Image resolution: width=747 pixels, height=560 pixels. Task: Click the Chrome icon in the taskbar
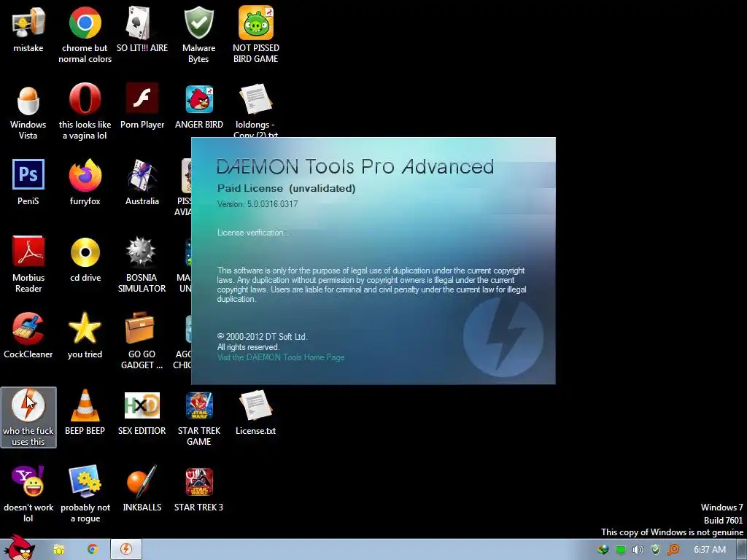tap(93, 550)
